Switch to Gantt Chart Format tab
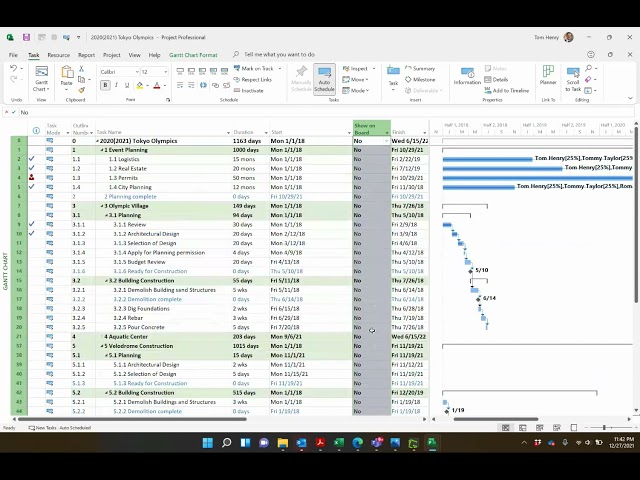The height and width of the screenshot is (480, 640). [x=193, y=55]
